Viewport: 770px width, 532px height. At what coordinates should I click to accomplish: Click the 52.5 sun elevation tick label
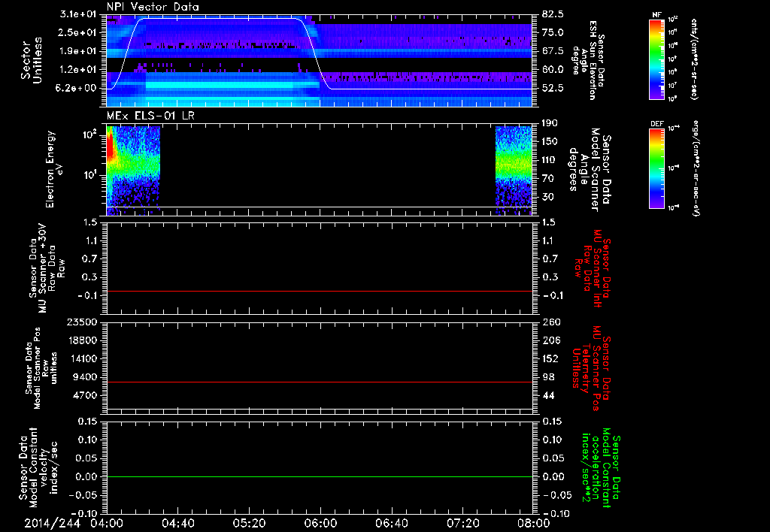pyautogui.click(x=553, y=89)
